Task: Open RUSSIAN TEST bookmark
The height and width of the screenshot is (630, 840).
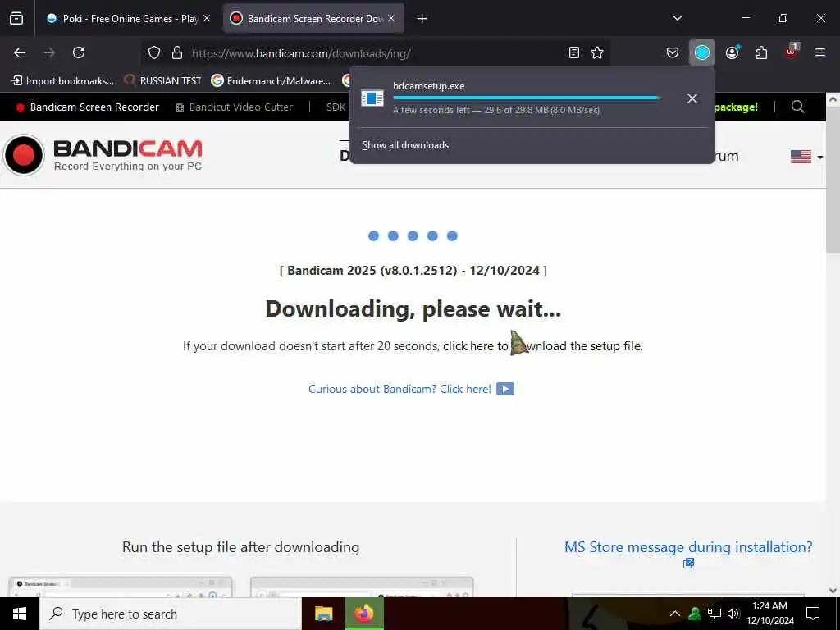Action: [163, 81]
